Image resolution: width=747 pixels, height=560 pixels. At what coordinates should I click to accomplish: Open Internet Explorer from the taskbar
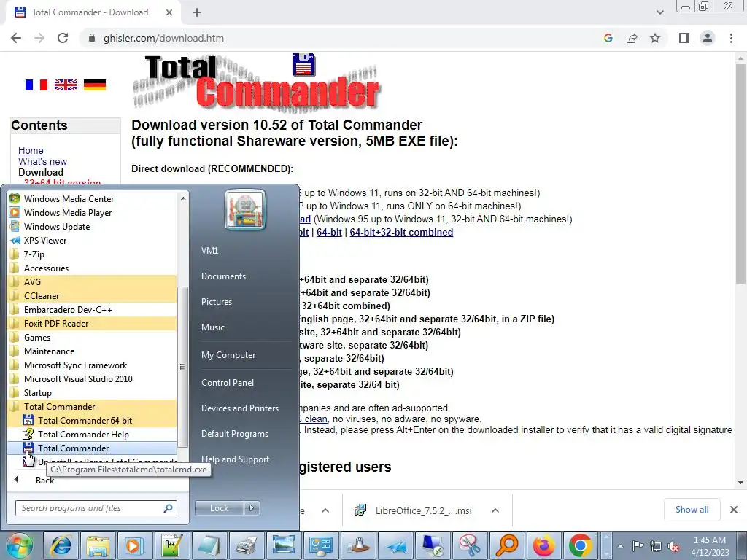tap(61, 545)
